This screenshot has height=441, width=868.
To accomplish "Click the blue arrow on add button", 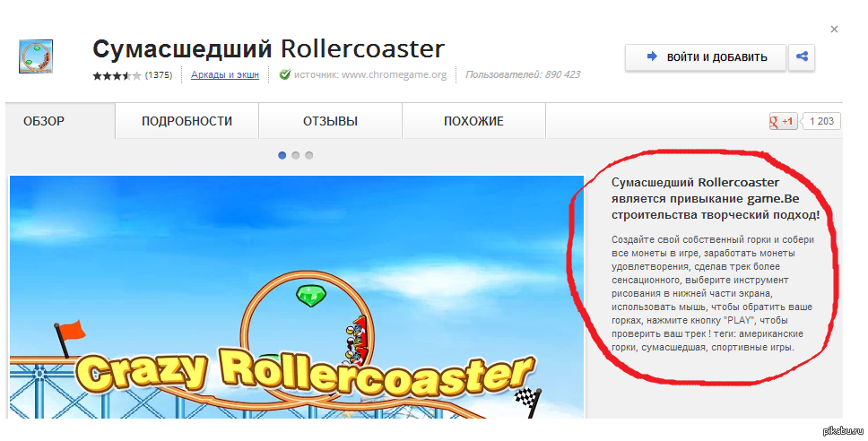I will pos(652,56).
